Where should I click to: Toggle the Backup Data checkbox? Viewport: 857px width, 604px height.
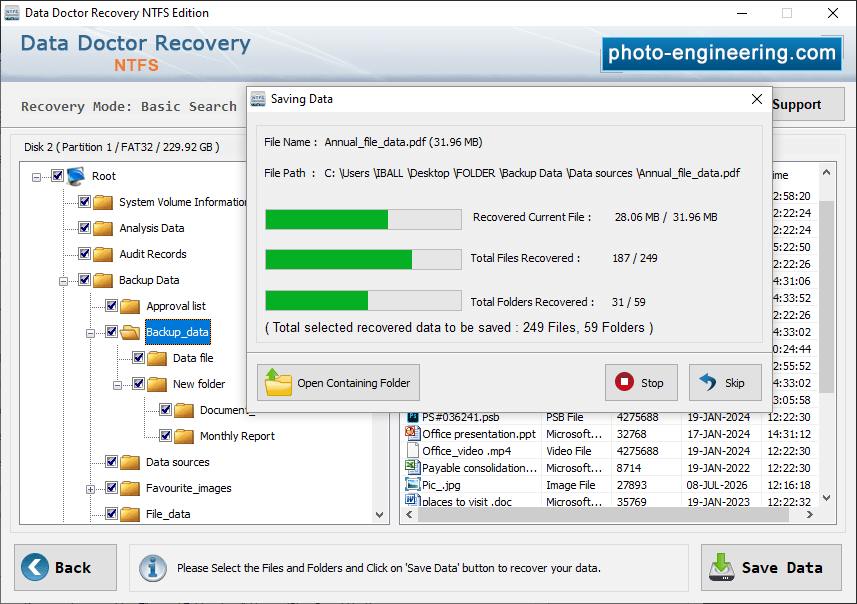[x=84, y=279]
